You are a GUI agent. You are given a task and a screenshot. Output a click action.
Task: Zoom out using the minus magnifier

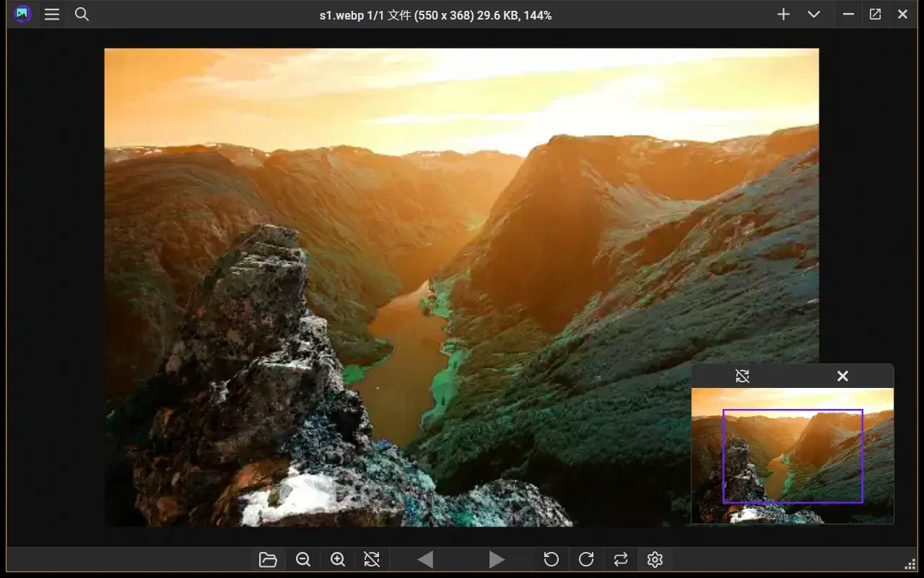pos(303,559)
